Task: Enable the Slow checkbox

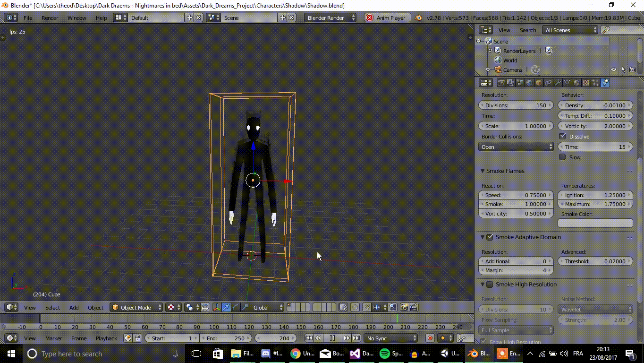Action: pos(563,157)
